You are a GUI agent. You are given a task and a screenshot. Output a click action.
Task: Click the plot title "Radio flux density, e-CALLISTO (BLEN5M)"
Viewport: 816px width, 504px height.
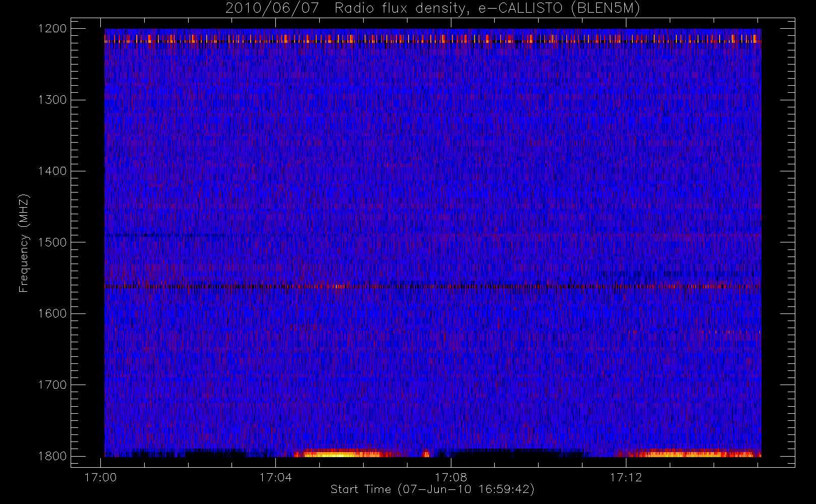[x=487, y=9]
